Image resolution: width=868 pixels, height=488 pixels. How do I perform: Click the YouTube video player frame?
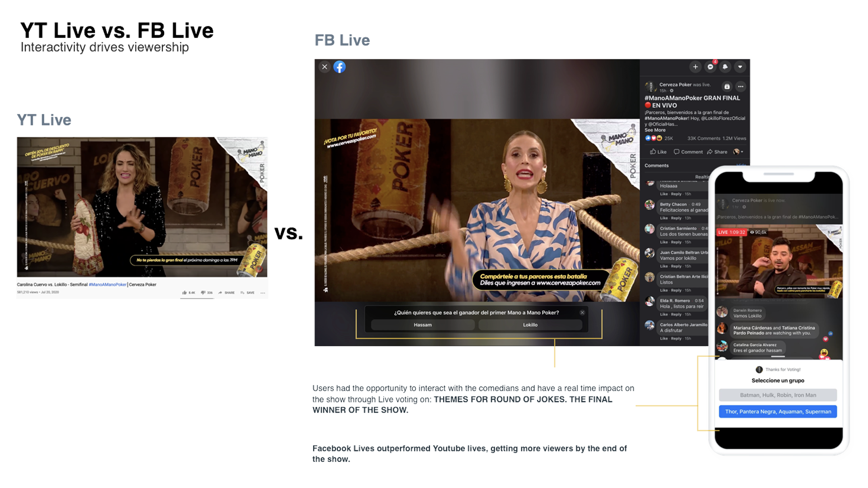click(x=142, y=207)
